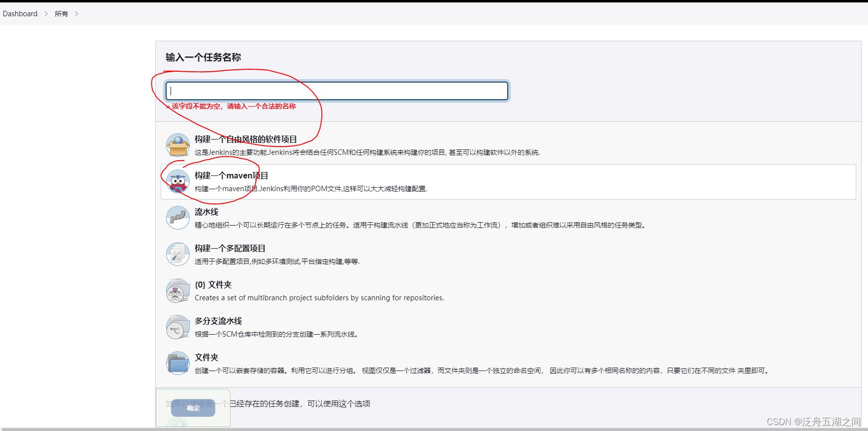Select the 流水线 title
Image resolution: width=868 pixels, height=431 pixels.
[206, 212]
